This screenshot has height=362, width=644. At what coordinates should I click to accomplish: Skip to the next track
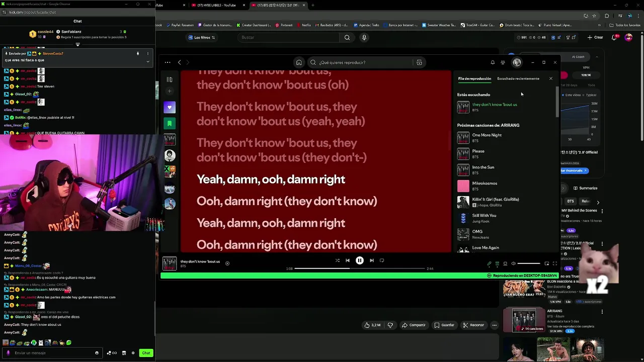(x=371, y=260)
